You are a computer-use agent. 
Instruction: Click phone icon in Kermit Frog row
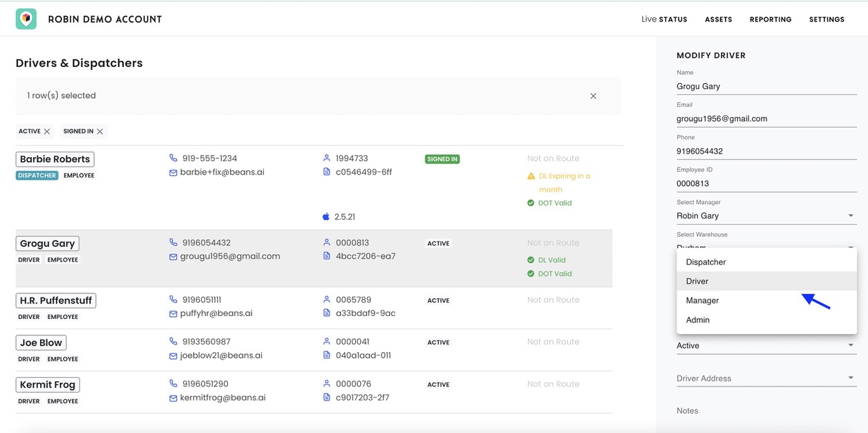[x=173, y=384]
